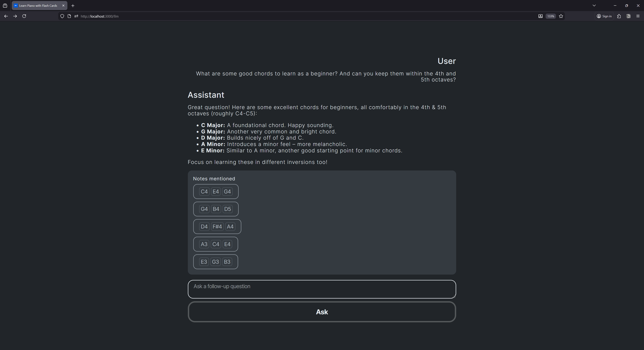644x350 pixels.
Task: Bookmark this page with the star icon
Action: pos(561,16)
